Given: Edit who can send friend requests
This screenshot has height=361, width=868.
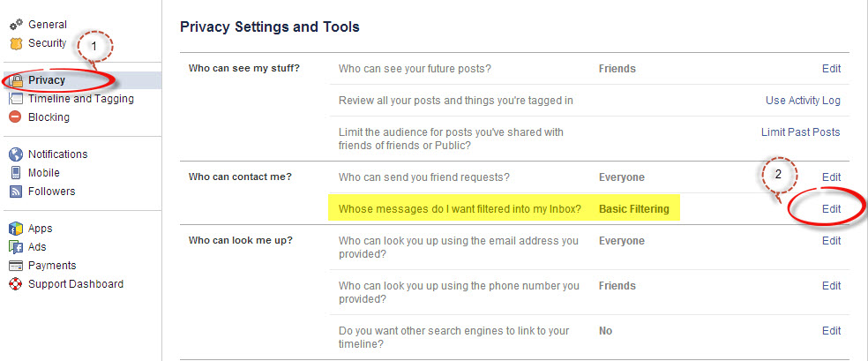Looking at the screenshot, I should point(831,177).
